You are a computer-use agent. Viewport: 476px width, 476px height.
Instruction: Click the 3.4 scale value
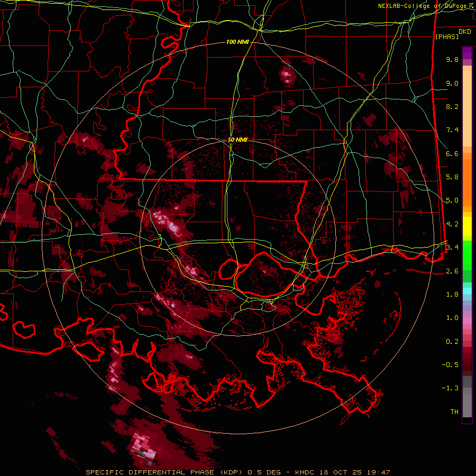pos(452,248)
